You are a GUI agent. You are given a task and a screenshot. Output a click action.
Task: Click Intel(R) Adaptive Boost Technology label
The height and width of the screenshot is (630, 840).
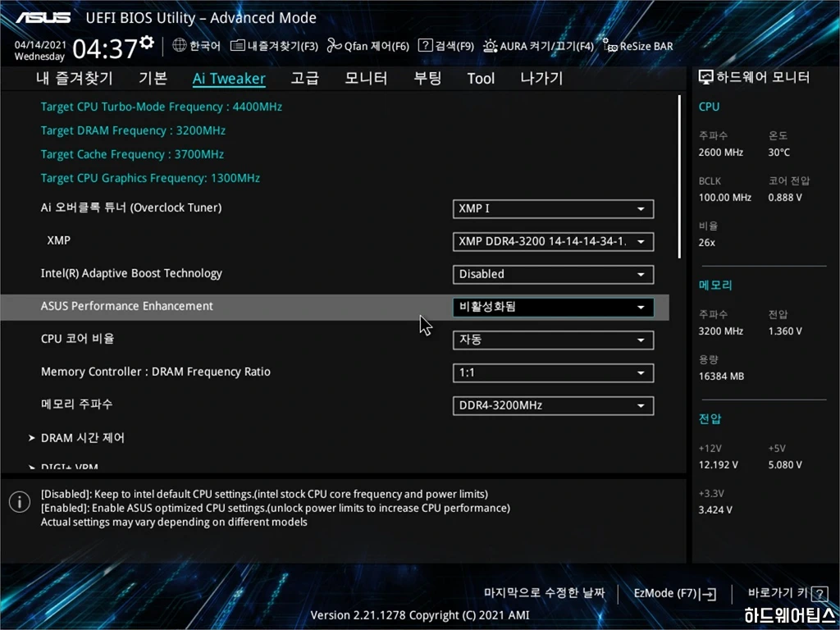pyautogui.click(x=131, y=273)
